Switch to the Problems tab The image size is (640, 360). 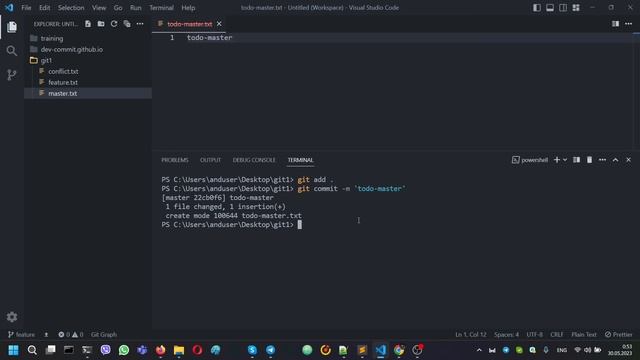(x=175, y=160)
